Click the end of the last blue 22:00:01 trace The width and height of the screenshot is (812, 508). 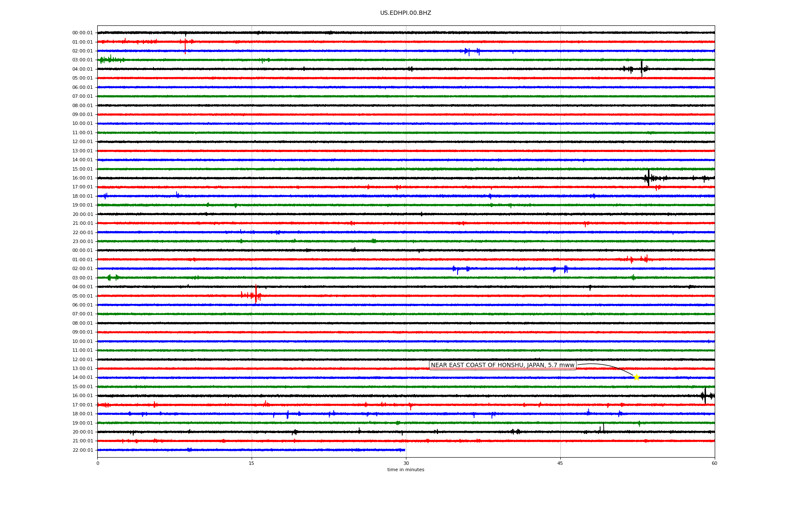(x=404, y=450)
